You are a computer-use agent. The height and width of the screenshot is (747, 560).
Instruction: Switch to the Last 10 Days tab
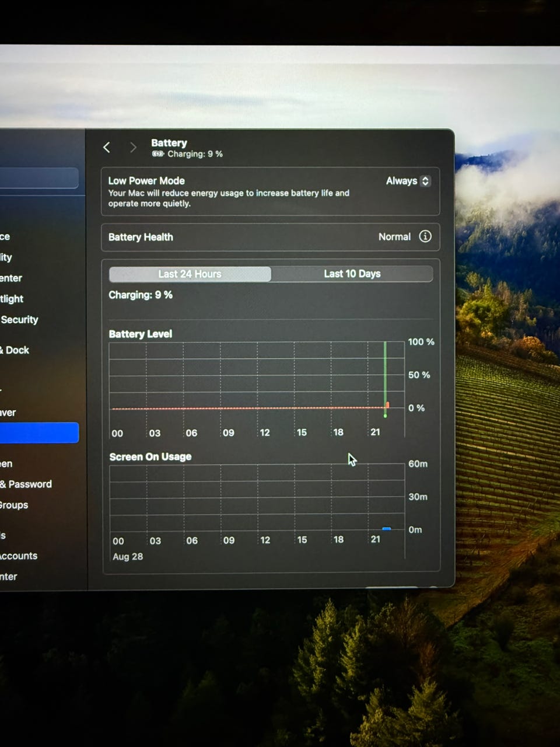352,274
